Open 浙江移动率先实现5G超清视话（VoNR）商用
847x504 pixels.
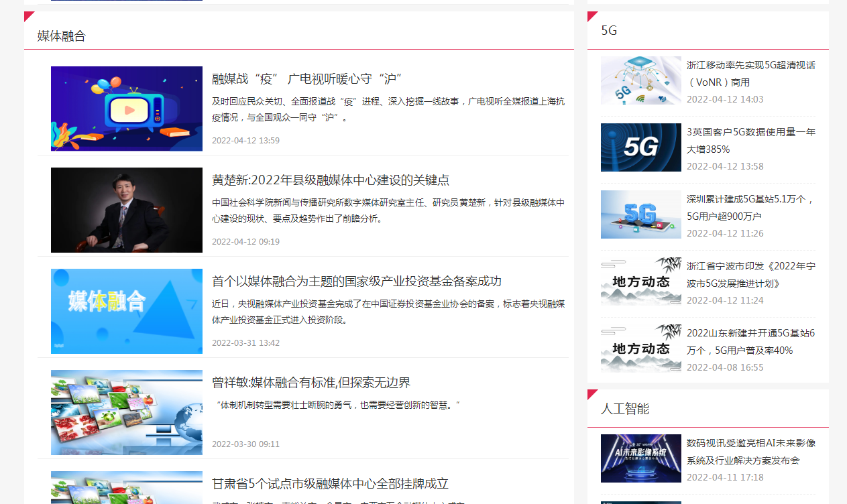[751, 74]
